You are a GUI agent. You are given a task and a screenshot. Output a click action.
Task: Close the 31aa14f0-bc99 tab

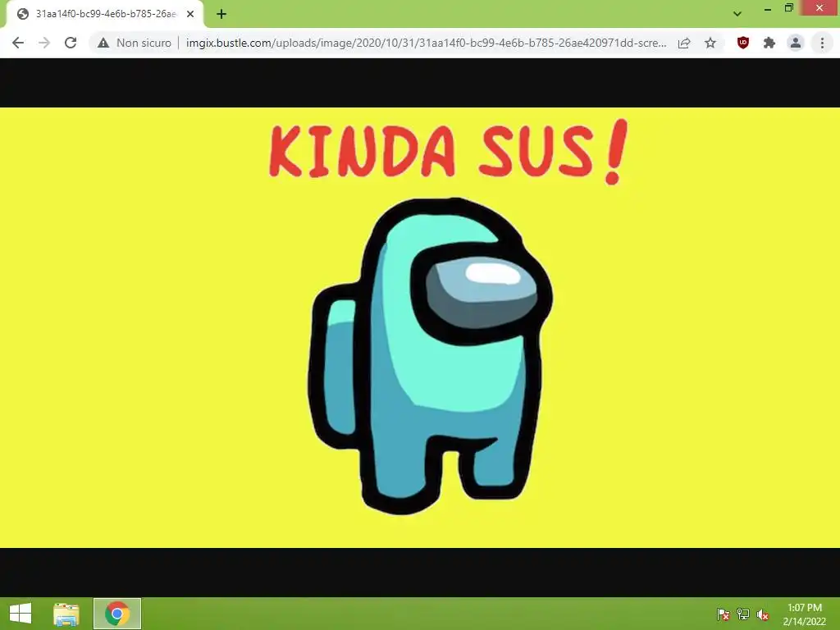click(190, 14)
